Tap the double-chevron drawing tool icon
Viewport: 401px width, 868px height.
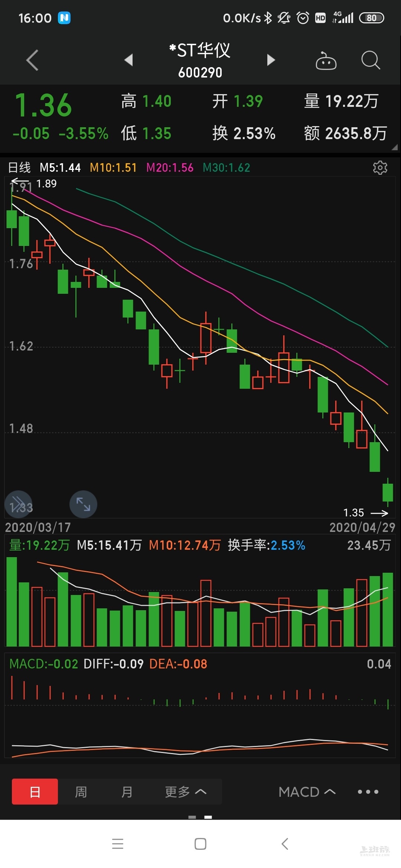(18, 504)
